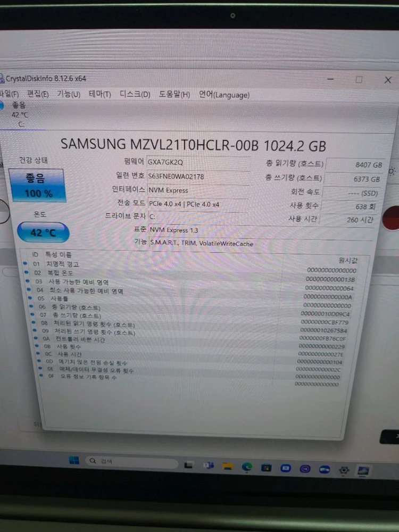Image resolution: width=399 pixels, height=532 pixels.
Task: Open the 편집(E) menu
Action: (x=38, y=94)
